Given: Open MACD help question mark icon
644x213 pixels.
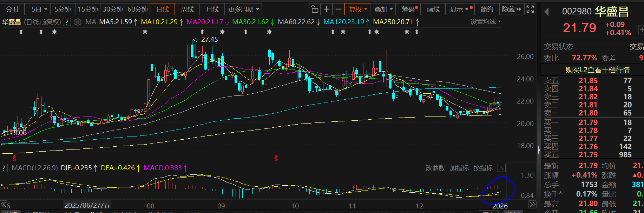Looking at the screenshot, I should [x=4, y=168].
